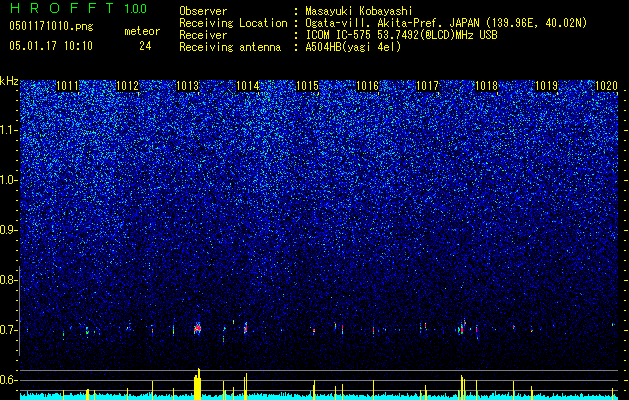
Task: Click the tallest yellow intensity bar after 1013
Action: pyautogui.click(x=199, y=384)
